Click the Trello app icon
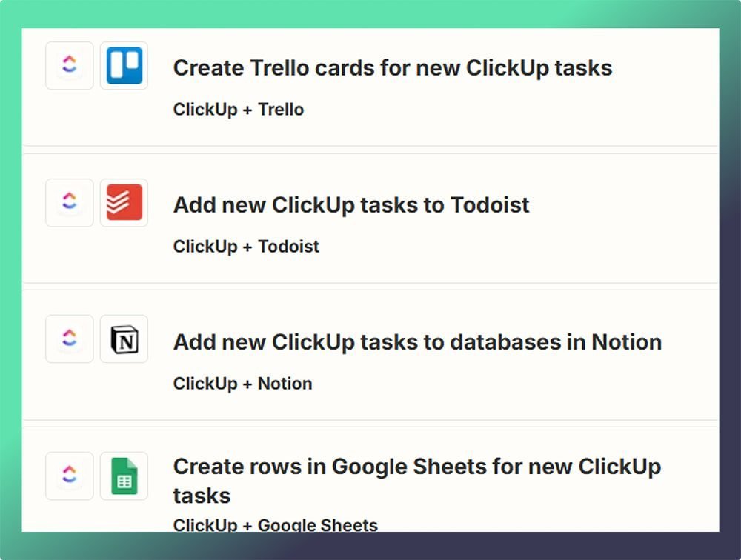 tap(124, 66)
